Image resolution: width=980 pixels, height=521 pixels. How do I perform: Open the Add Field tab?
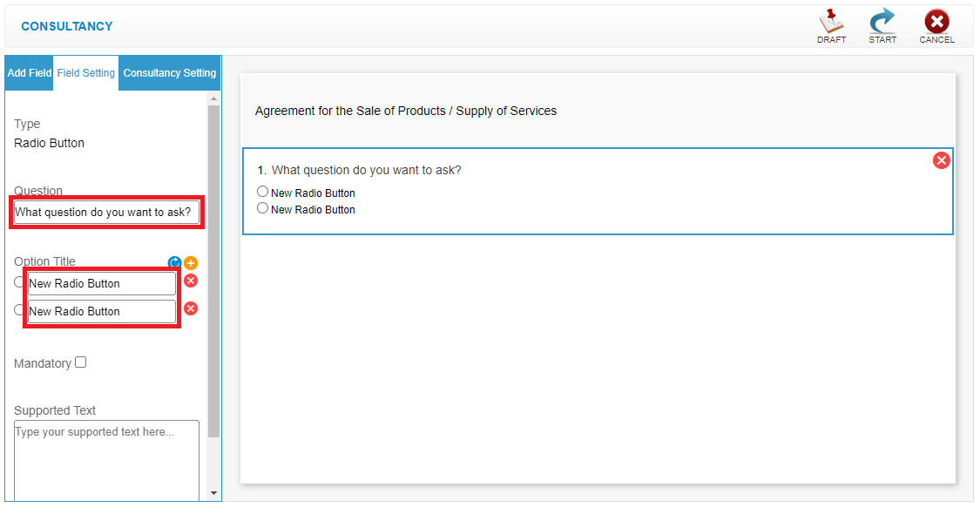point(30,73)
